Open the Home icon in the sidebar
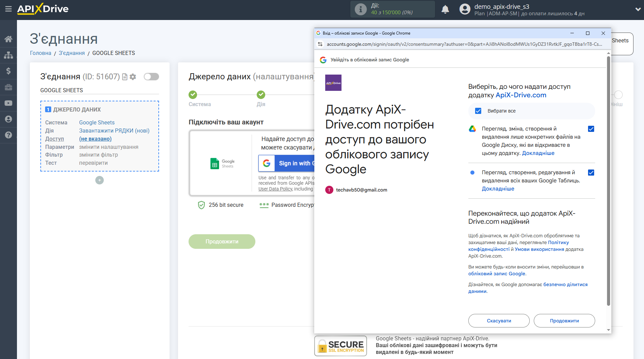Image resolution: width=644 pixels, height=359 pixels. (8, 39)
